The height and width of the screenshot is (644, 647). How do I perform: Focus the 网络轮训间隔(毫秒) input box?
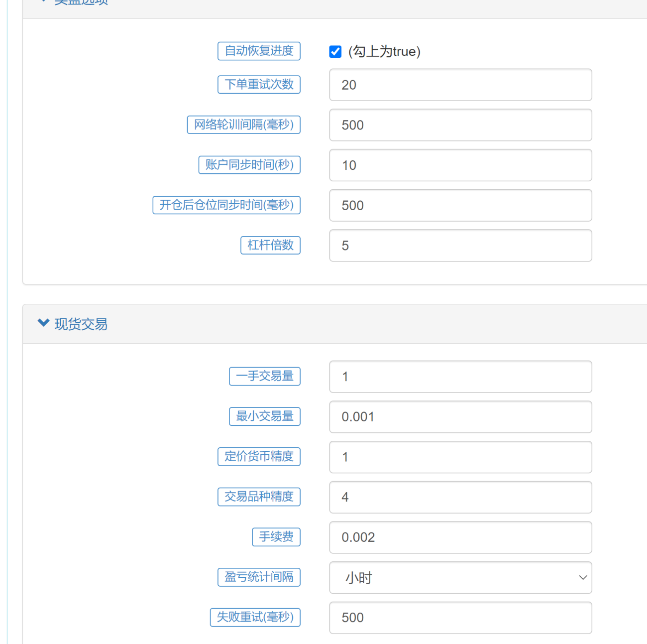[460, 125]
